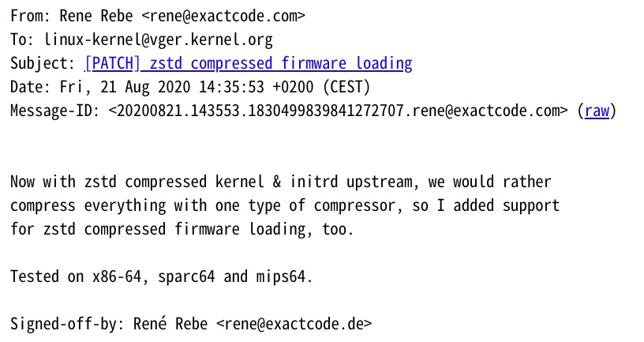Click the 'From:' header label
This screenshot has width=644, height=342.
point(31,16)
